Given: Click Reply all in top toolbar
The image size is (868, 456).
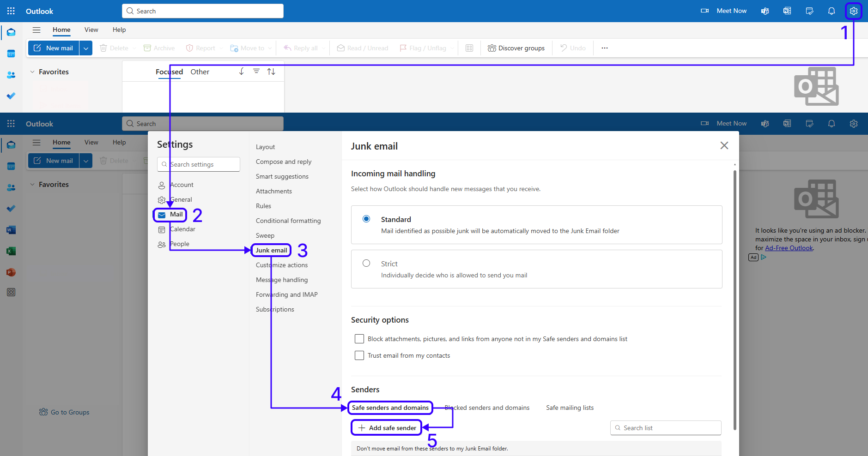Looking at the screenshot, I should pyautogui.click(x=301, y=48).
